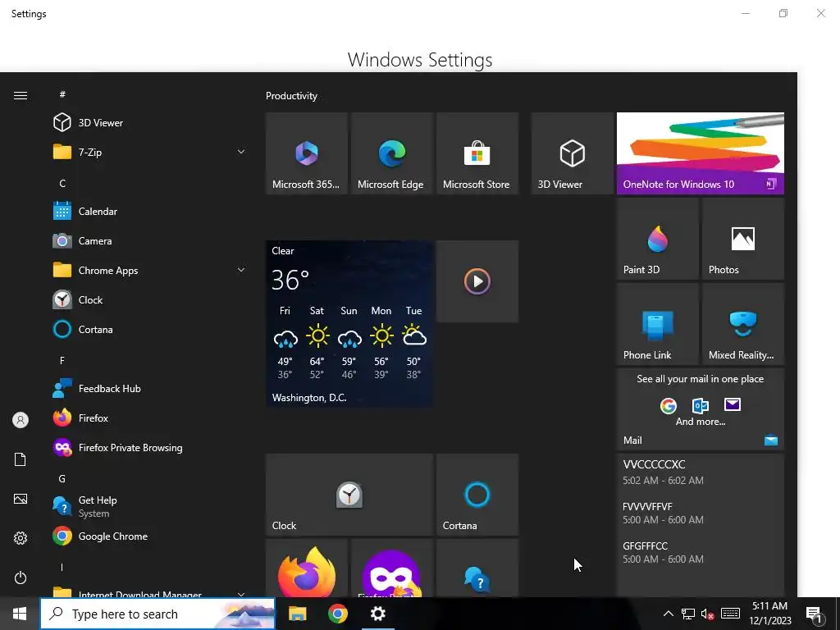Open the wide Clock tile
840x630 pixels.
pos(349,495)
